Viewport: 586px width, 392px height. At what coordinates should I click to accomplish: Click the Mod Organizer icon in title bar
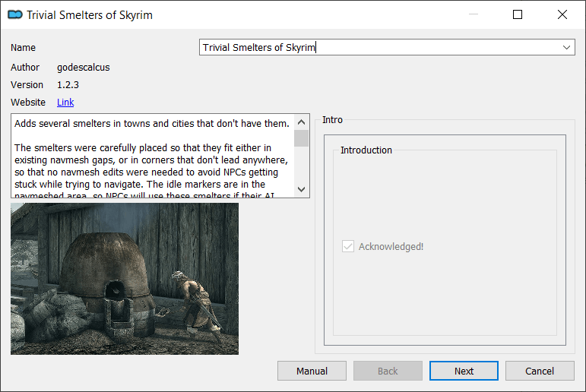[x=15, y=15]
